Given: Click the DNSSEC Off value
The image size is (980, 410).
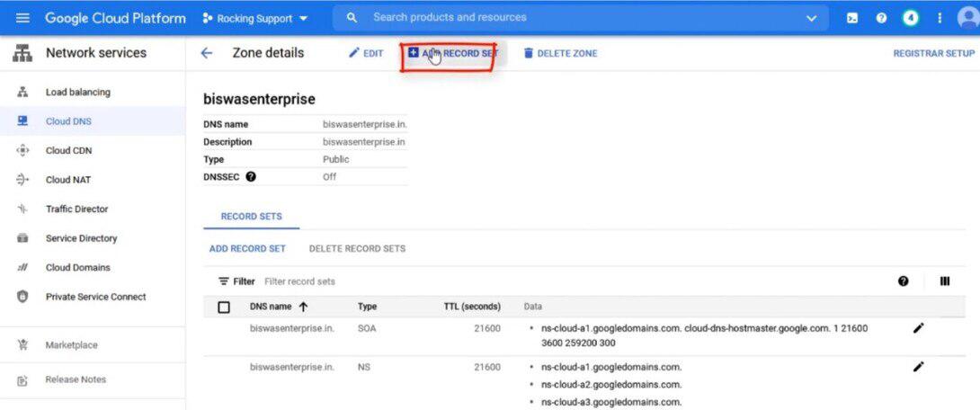Looking at the screenshot, I should coord(329,177).
